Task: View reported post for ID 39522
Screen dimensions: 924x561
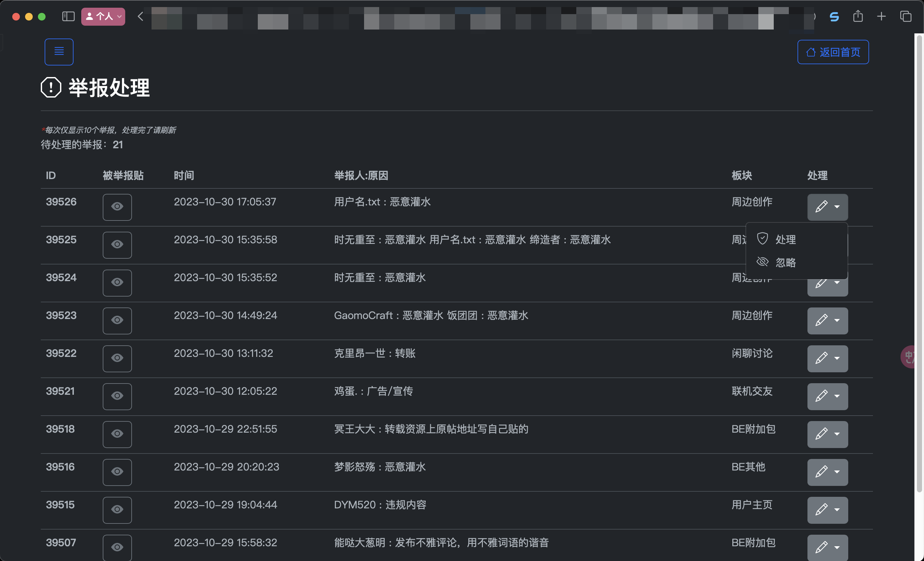Action: pyautogui.click(x=118, y=358)
